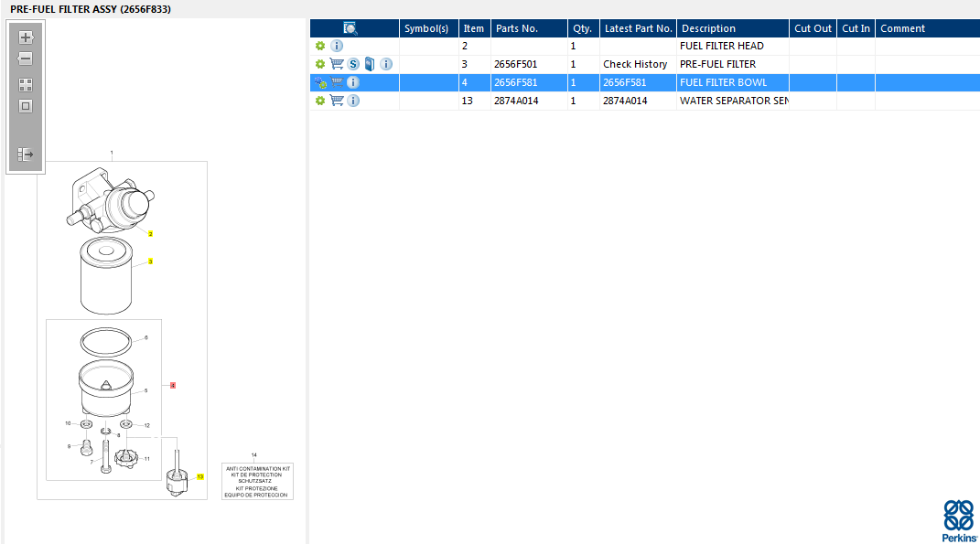Viewport: 980px width, 544px height.
Task: Click green gear icon for FUEL FILTER HEAD
Action: 320,46
